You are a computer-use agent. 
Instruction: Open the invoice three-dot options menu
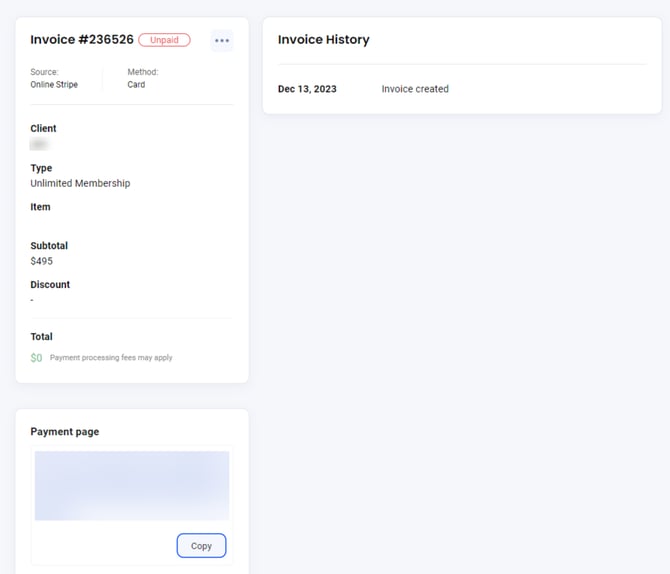(222, 41)
